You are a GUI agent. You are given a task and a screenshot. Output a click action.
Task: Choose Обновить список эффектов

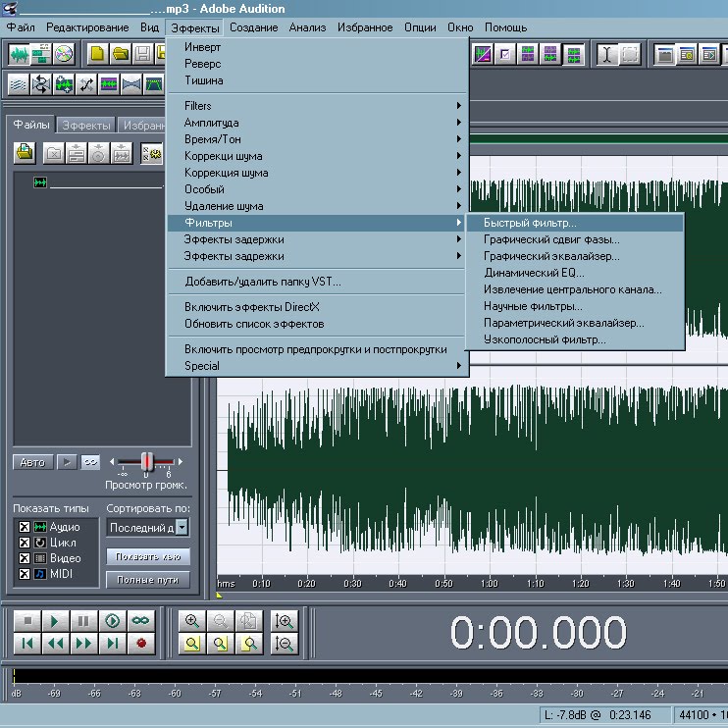click(x=317, y=324)
